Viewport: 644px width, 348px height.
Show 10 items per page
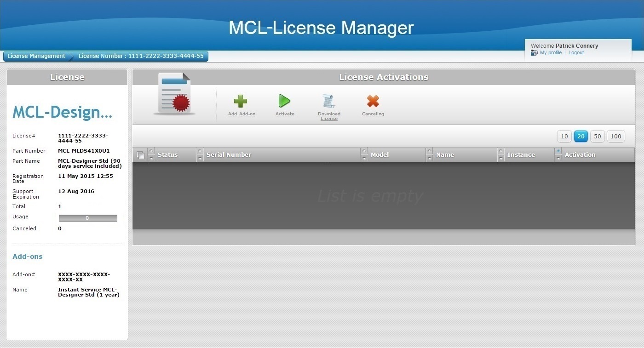tap(564, 136)
